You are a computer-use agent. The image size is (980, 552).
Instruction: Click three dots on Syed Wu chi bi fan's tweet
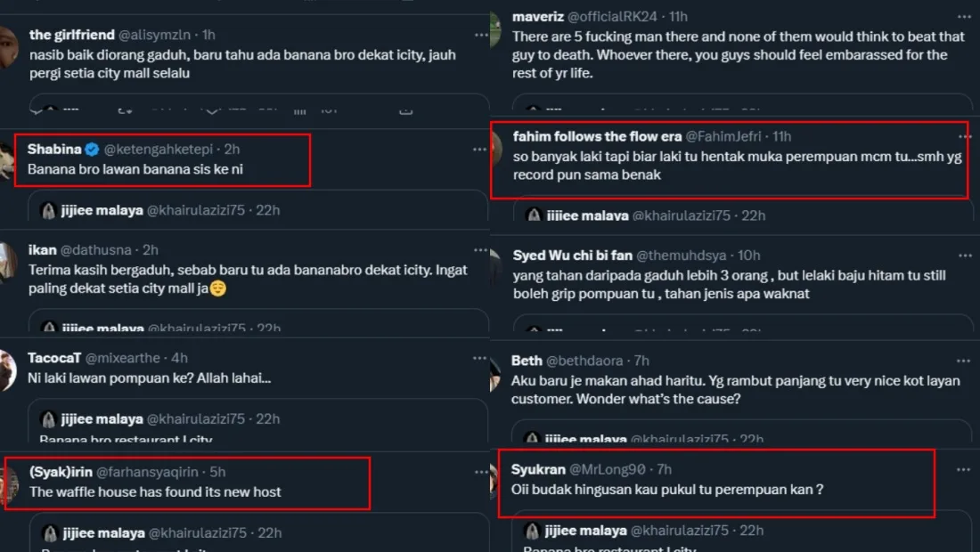963,256
